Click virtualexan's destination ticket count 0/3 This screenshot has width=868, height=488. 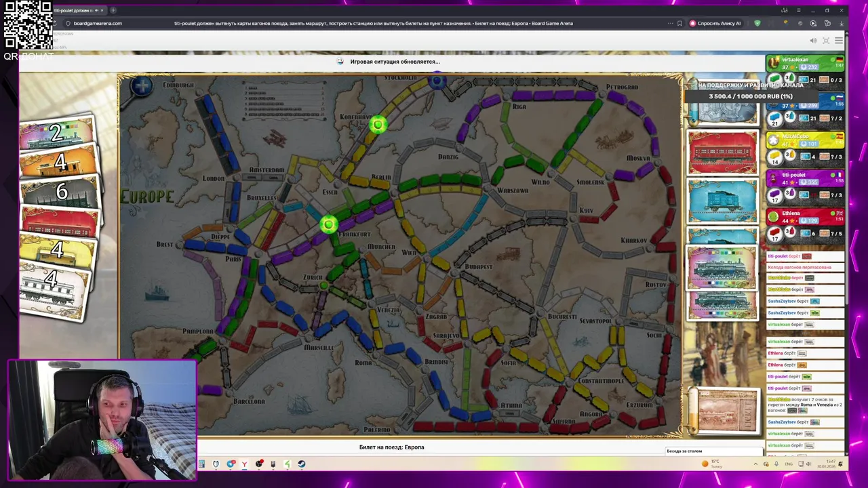(831, 80)
